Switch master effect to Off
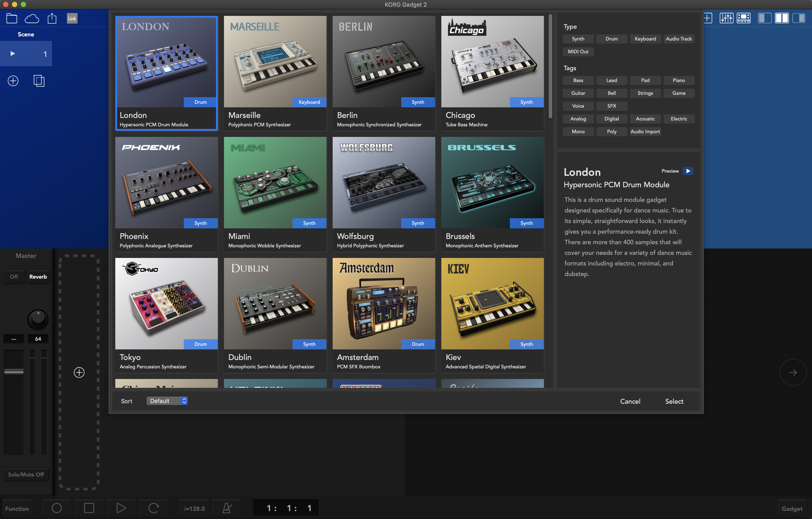Image resolution: width=812 pixels, height=519 pixels. [x=14, y=277]
